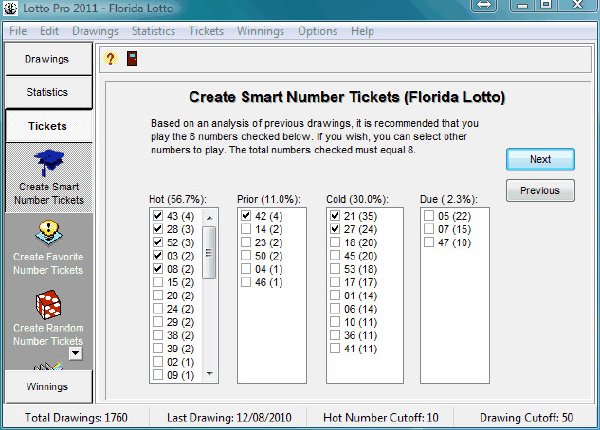Uncheck hot number 52 (3)
Image resolution: width=600 pixels, height=430 pixels.
click(158, 242)
